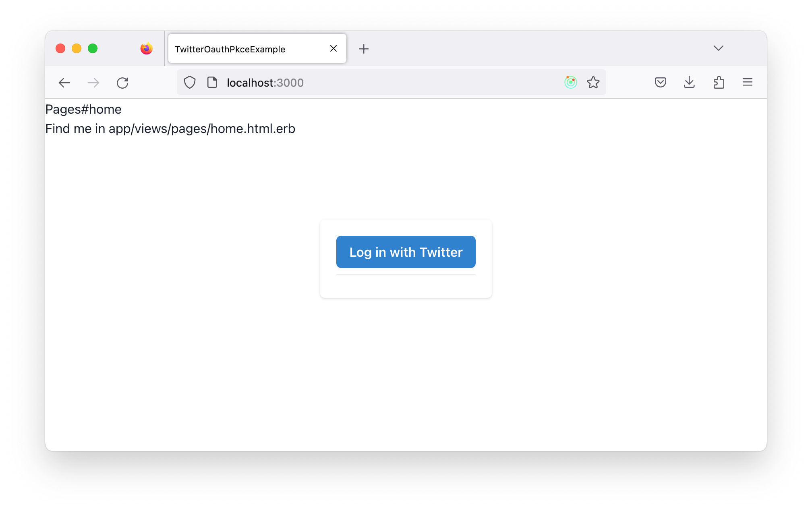Screen dimensions: 812x511
Task: Click the Firefox menu bar hamburger icon
Action: point(747,83)
